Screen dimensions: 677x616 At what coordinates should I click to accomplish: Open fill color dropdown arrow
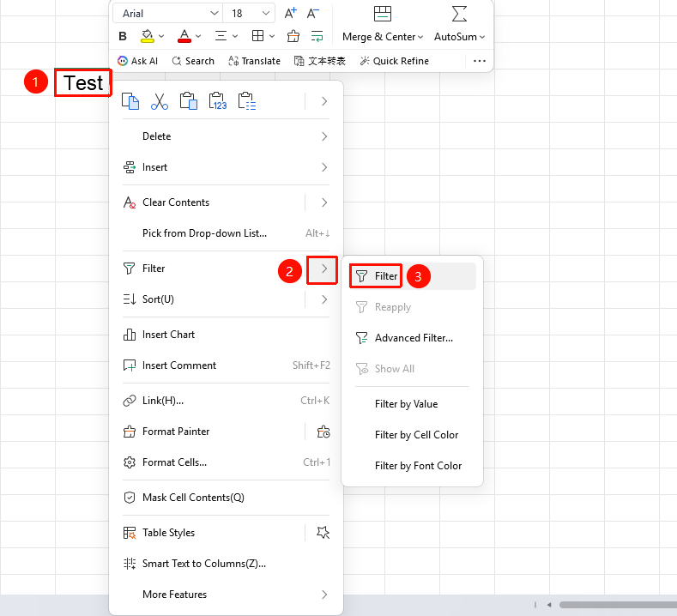[161, 36]
